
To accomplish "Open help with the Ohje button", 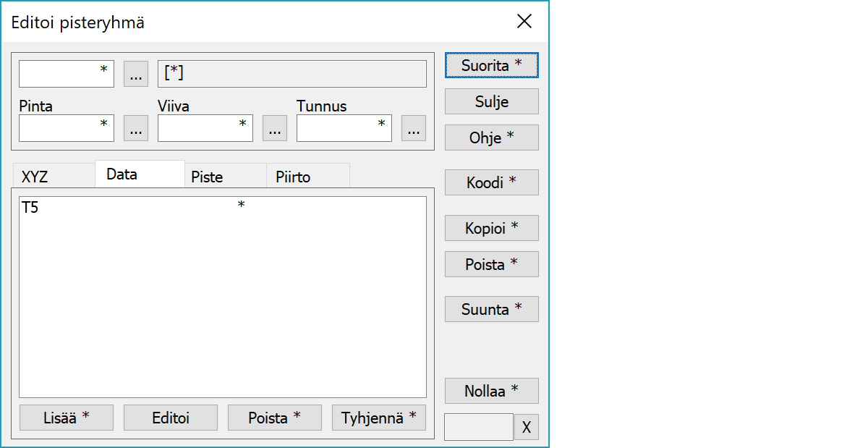I will click(491, 138).
